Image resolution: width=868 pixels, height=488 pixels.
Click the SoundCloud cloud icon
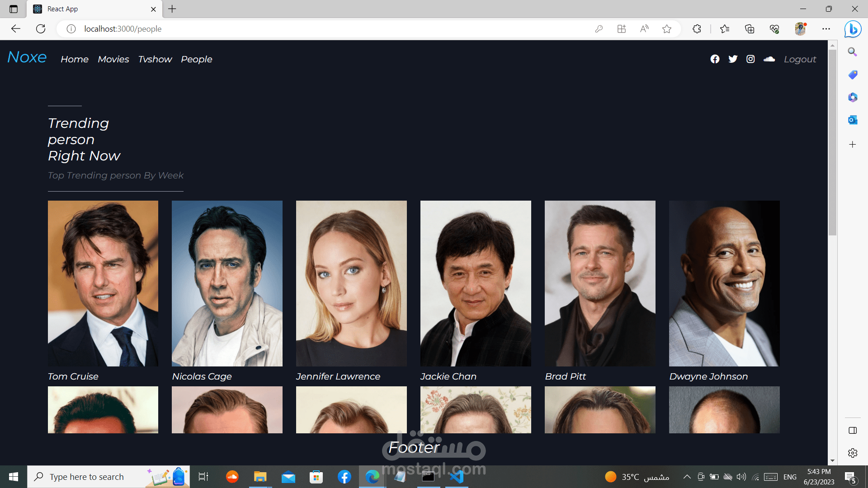(x=769, y=59)
